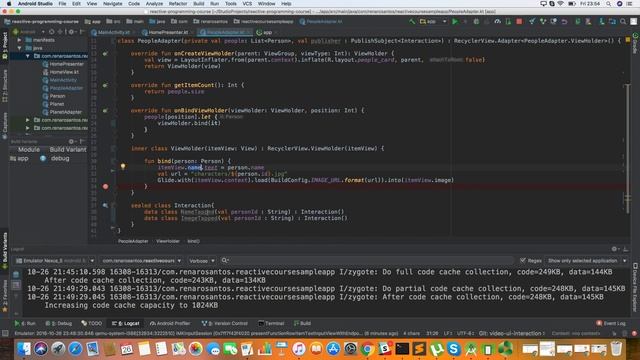Open the Safari icon in the Dock
Viewport: 640px width, 360px height.
[75, 349]
